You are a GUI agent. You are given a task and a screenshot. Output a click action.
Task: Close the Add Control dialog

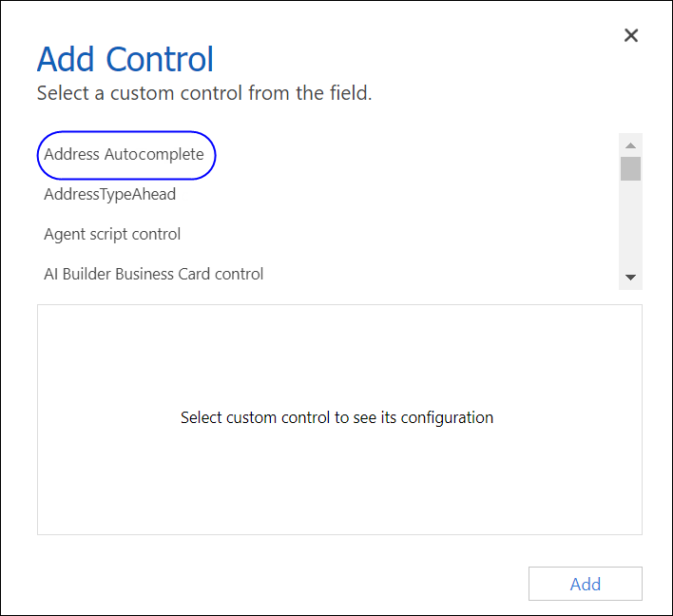[x=630, y=35]
